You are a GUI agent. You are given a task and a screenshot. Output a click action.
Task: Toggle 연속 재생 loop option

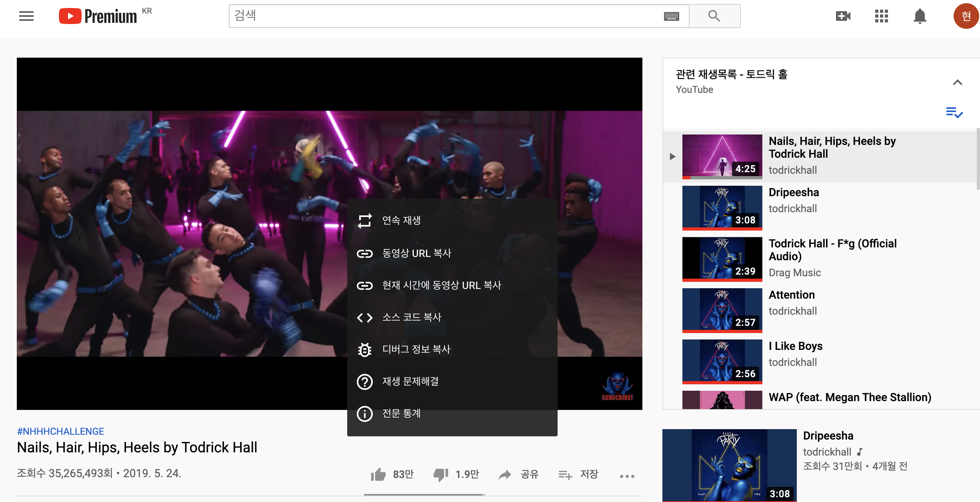(x=401, y=221)
